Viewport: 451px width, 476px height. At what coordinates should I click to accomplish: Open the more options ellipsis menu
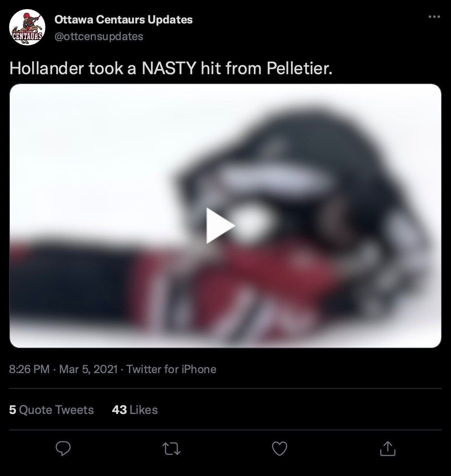pos(434,17)
